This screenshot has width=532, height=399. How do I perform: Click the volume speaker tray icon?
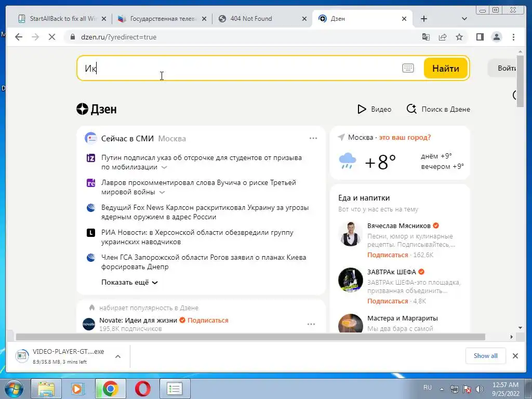click(480, 389)
